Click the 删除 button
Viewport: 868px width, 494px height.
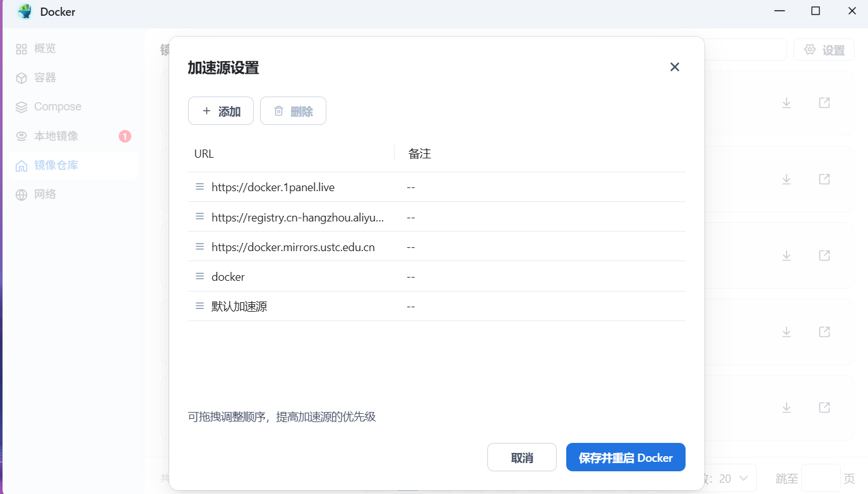pyautogui.click(x=293, y=111)
